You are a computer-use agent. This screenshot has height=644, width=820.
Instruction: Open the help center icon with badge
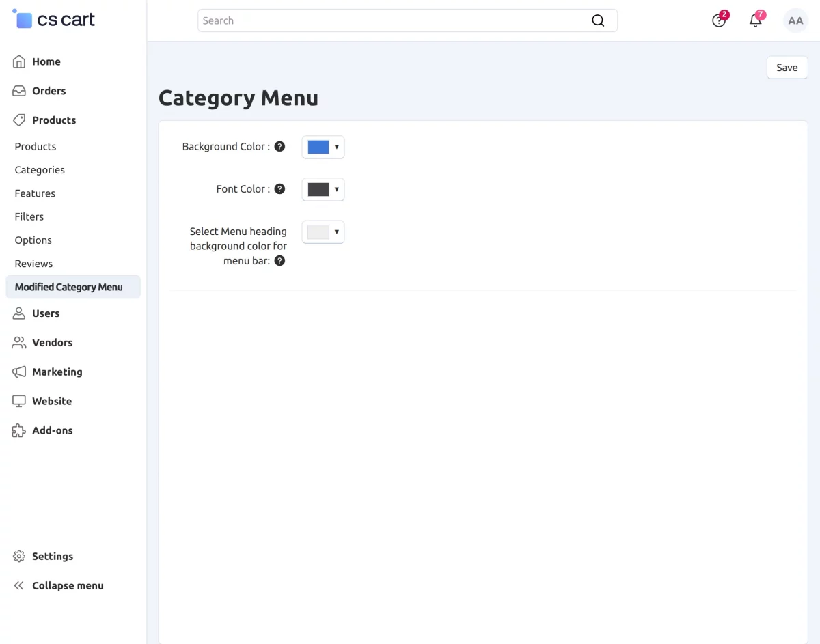coord(720,19)
